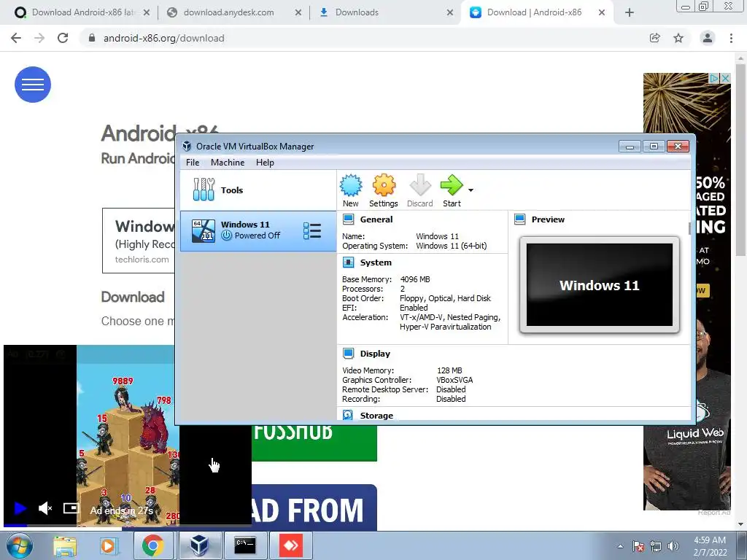Open File Explorer from taskbar
747x560 pixels.
click(65, 545)
